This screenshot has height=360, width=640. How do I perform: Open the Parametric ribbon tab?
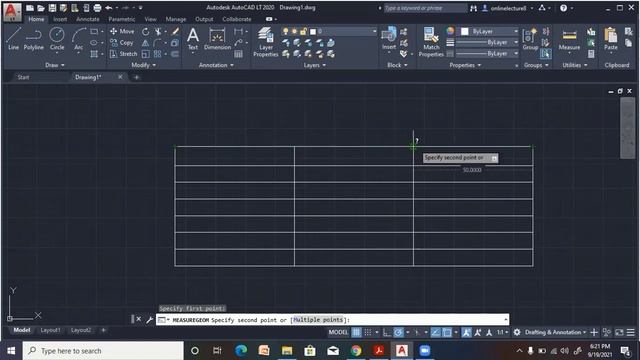pos(122,19)
